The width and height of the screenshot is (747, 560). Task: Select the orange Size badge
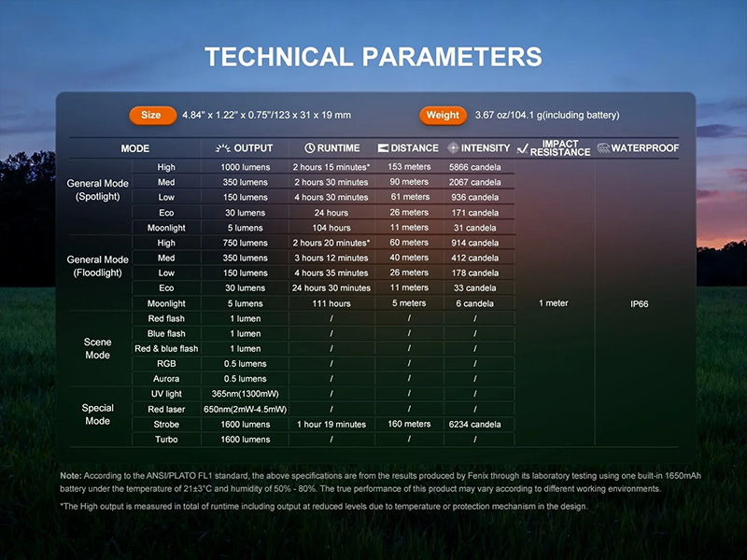[x=151, y=115]
